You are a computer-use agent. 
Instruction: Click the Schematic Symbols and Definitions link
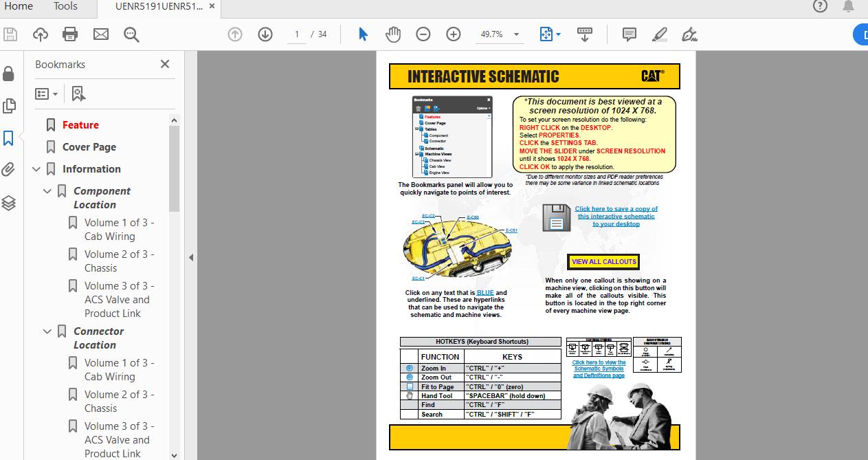tap(599, 369)
